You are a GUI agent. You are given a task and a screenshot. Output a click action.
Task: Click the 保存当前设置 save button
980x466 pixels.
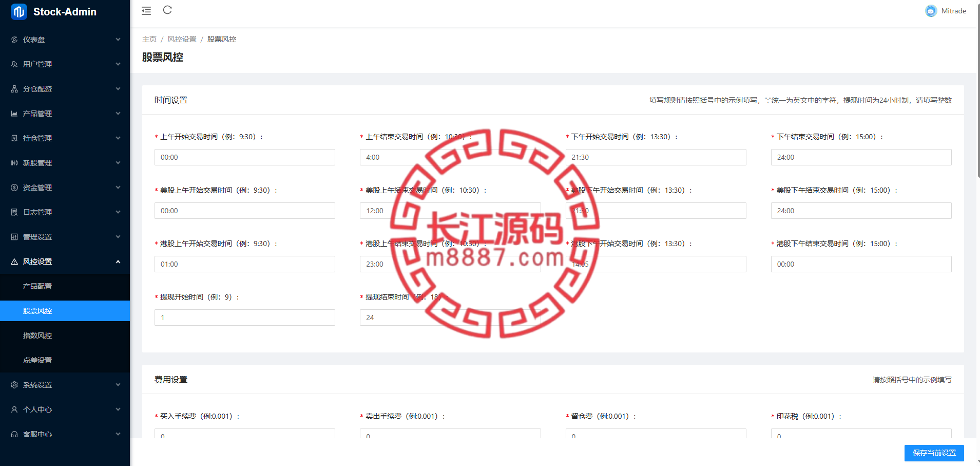934,453
